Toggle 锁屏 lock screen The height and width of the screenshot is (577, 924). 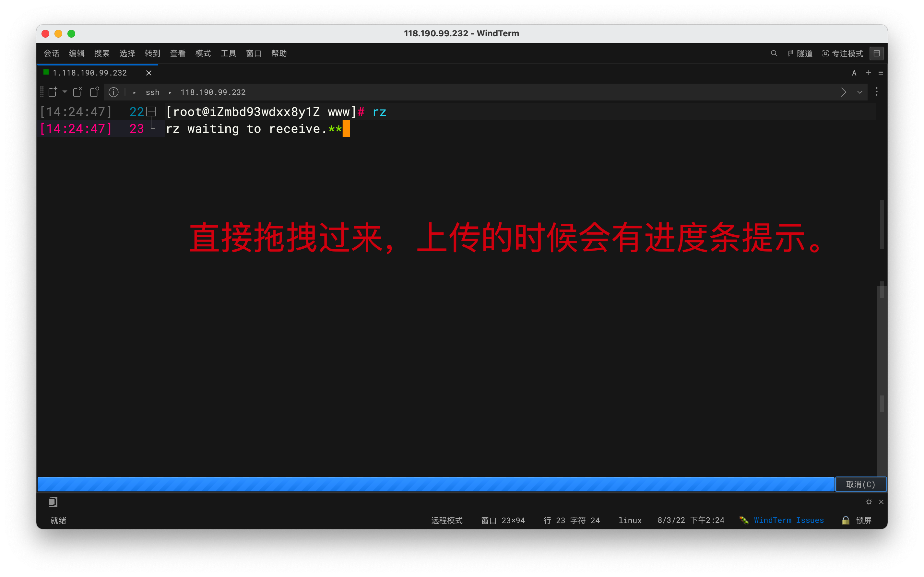(x=857, y=520)
